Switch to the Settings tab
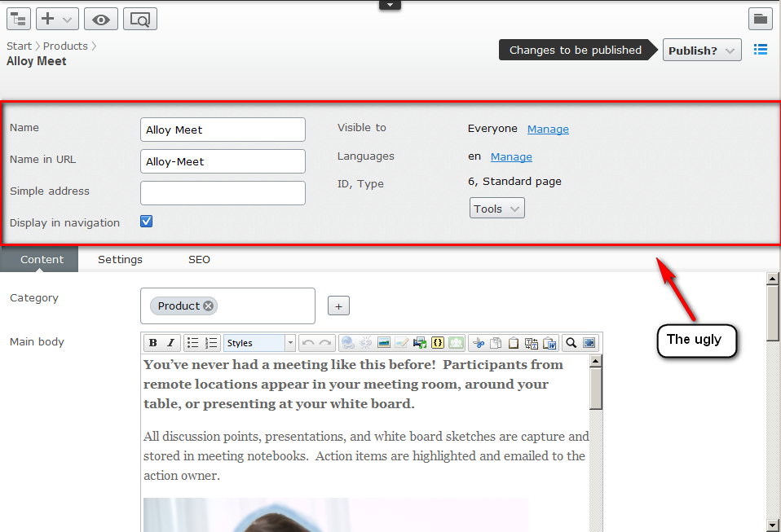Image resolution: width=781 pixels, height=532 pixels. click(x=120, y=260)
